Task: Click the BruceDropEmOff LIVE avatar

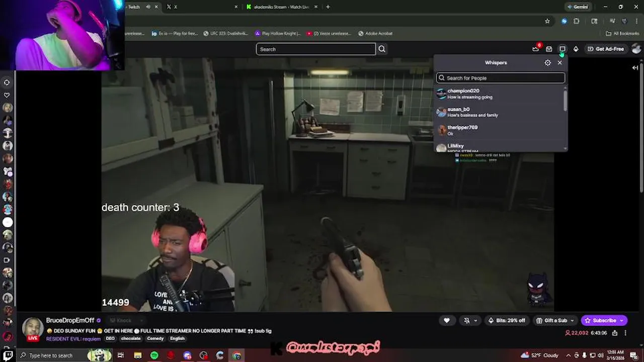Action: 33,330
